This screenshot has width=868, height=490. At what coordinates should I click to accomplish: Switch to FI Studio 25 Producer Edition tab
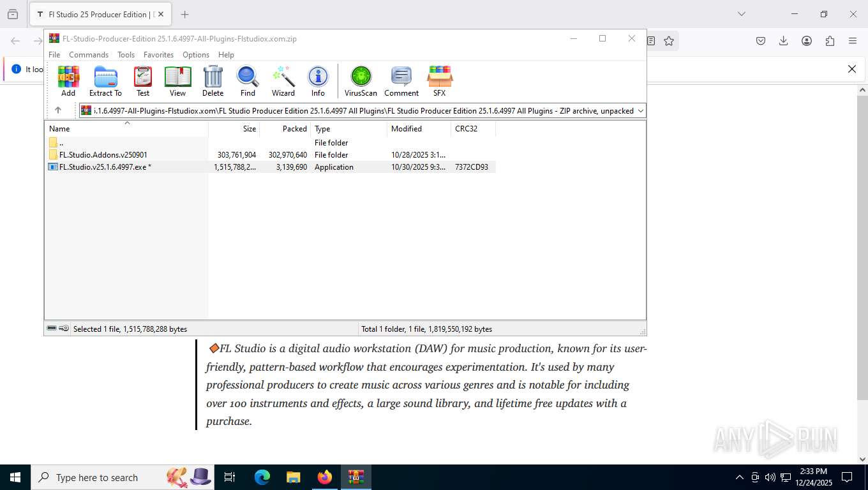100,14
